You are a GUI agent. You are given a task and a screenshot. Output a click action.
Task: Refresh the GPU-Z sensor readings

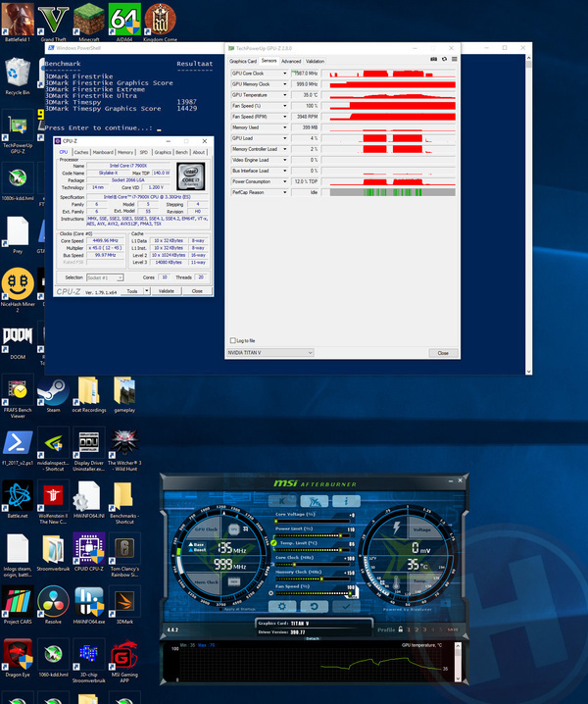(444, 59)
